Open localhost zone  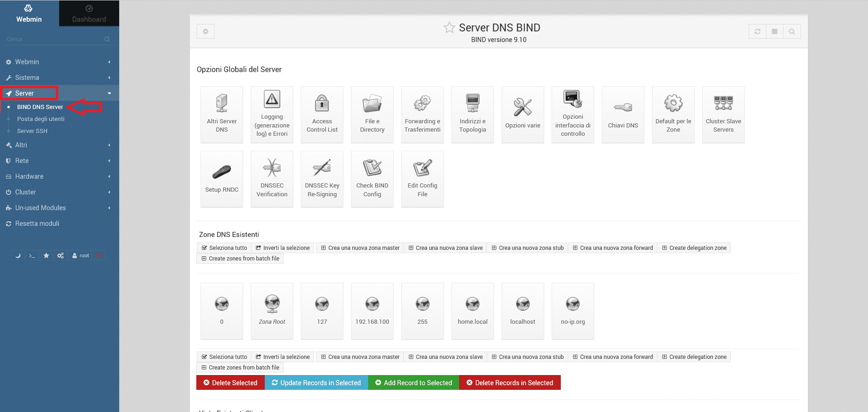[x=523, y=311]
